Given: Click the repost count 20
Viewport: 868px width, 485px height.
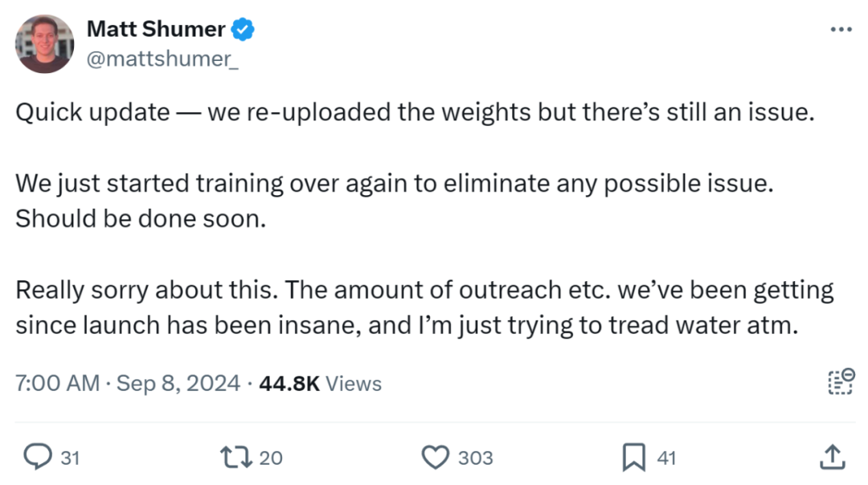Looking at the screenshot, I should (271, 459).
